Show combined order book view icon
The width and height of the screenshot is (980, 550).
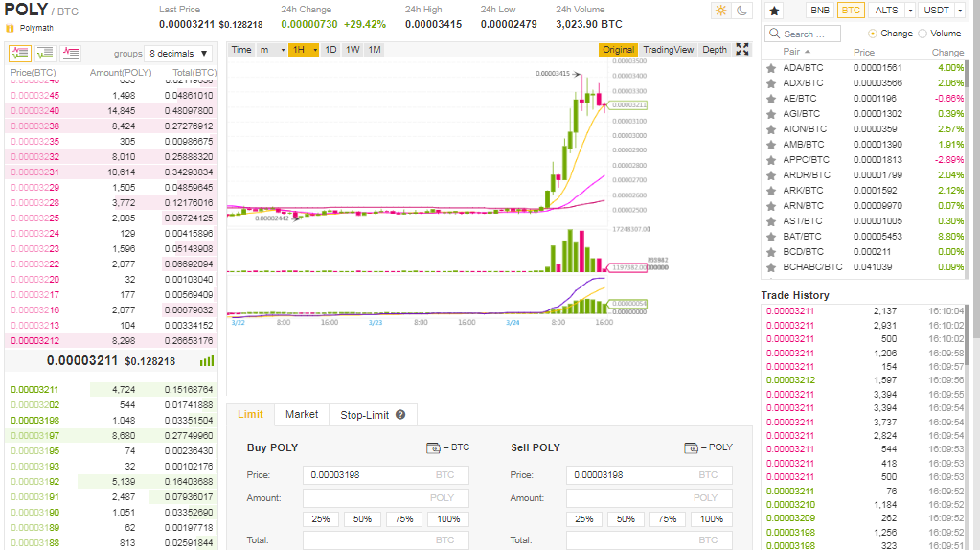tap(20, 53)
